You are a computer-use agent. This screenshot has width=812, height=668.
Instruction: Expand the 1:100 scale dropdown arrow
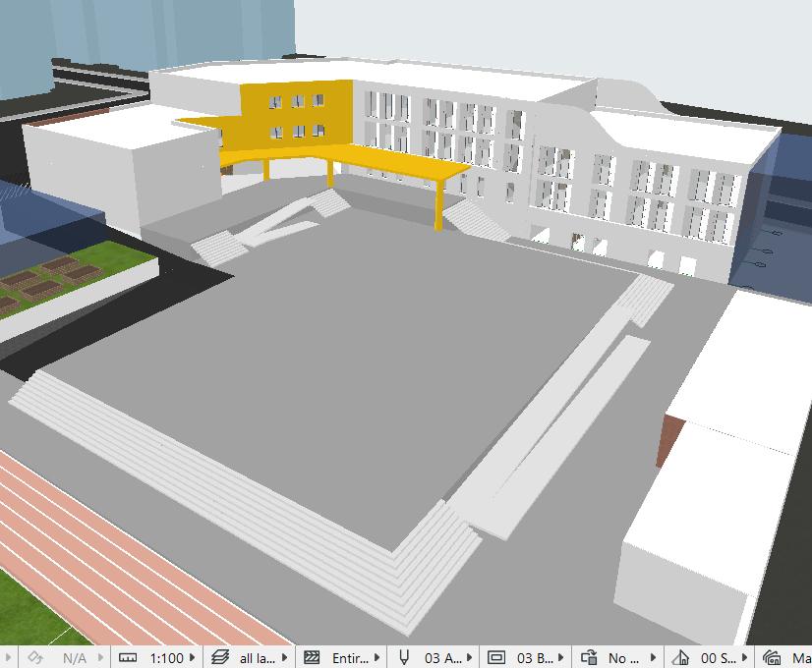coord(193,657)
